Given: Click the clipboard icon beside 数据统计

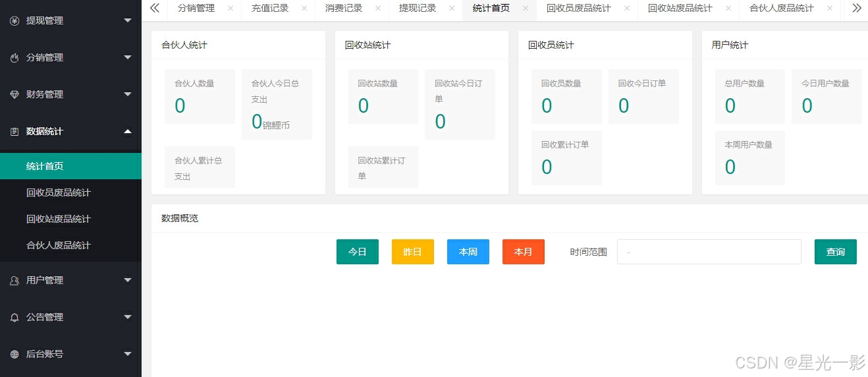Looking at the screenshot, I should pyautogui.click(x=14, y=131).
